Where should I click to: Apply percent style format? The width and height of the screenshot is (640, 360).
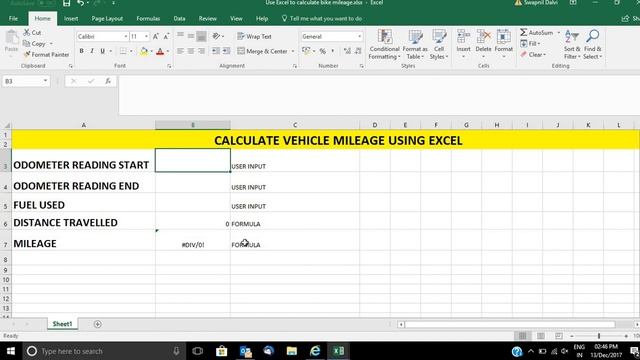coord(322,51)
